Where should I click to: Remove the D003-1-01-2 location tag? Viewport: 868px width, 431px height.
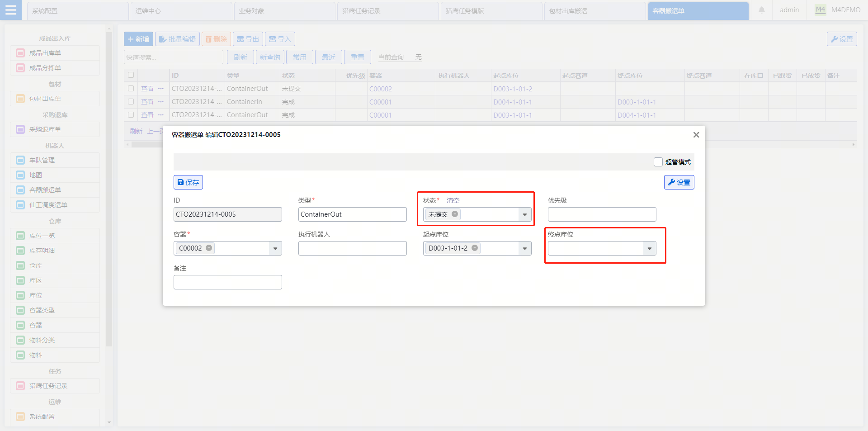(x=475, y=248)
